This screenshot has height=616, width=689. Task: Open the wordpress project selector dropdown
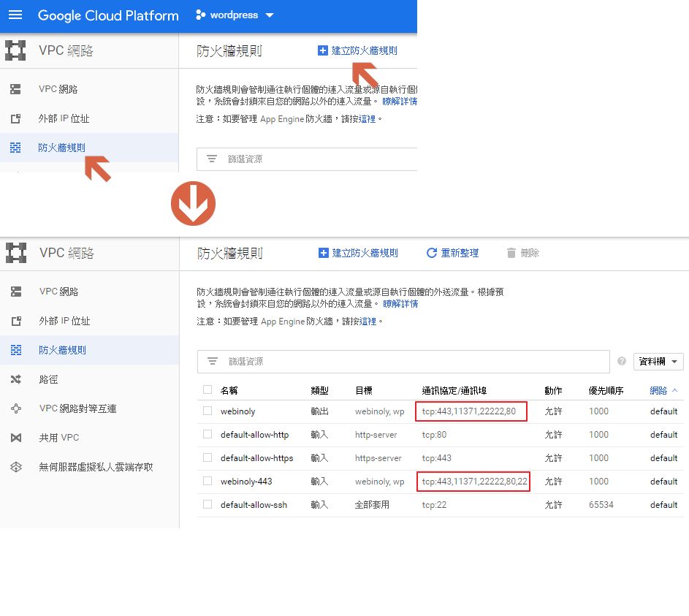click(x=235, y=15)
